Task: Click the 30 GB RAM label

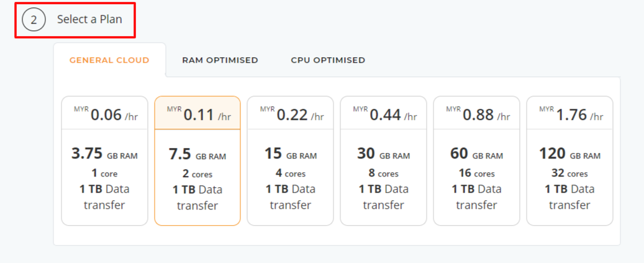Action: (x=384, y=154)
